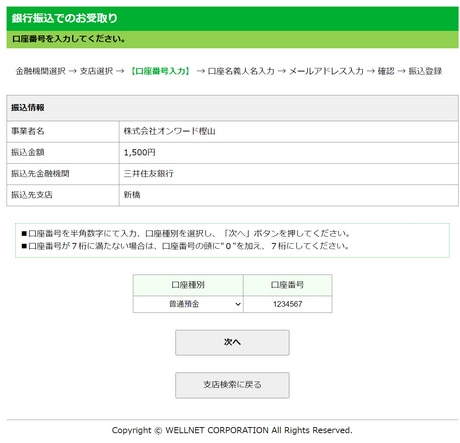Click the 口座番号 column header
The image size is (460, 443).
[x=288, y=285]
